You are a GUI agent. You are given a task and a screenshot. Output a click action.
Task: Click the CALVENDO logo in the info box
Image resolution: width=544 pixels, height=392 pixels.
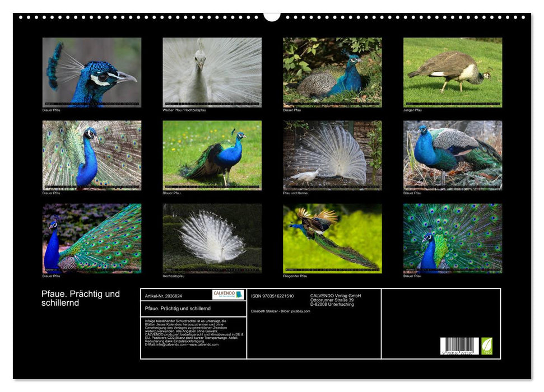coord(228,295)
